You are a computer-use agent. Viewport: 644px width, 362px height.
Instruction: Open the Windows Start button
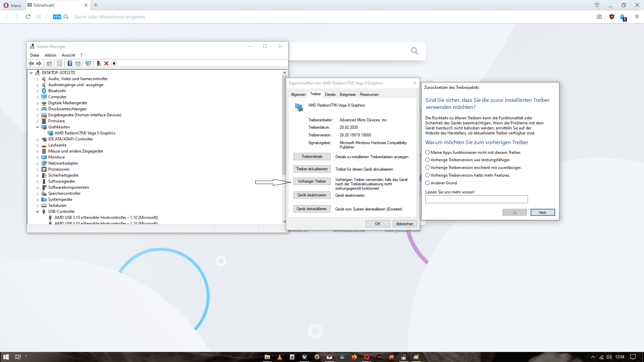tap(6, 357)
